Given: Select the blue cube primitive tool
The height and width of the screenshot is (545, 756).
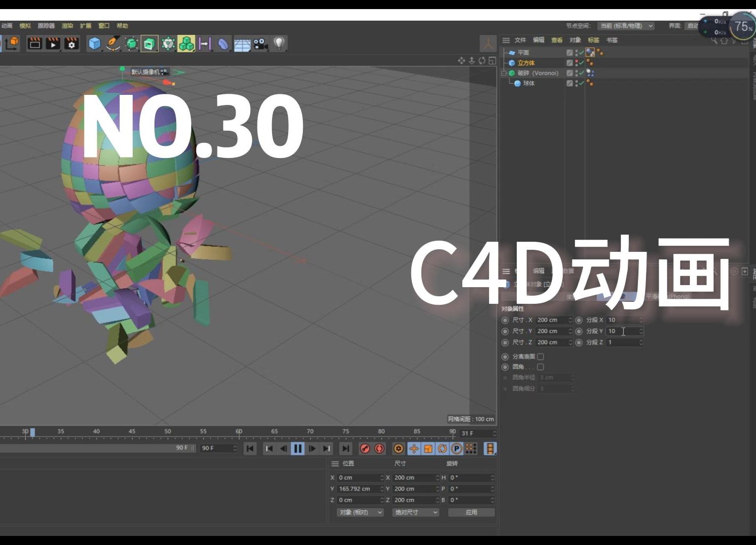Looking at the screenshot, I should coord(94,44).
